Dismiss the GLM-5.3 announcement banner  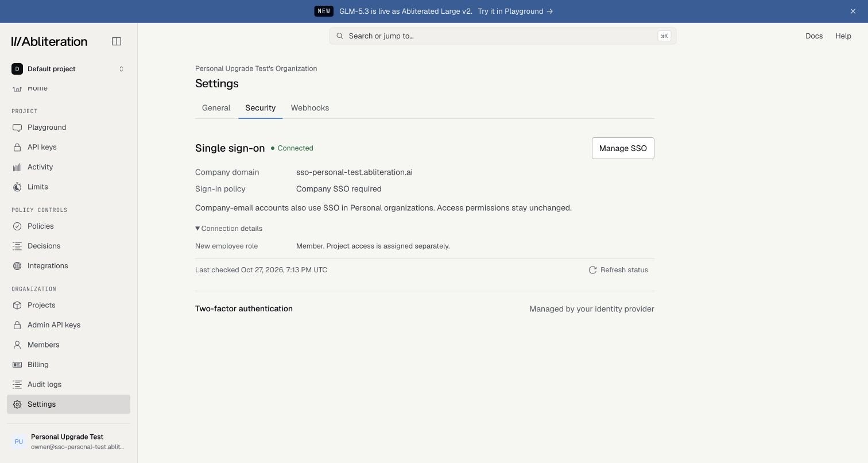pos(853,11)
